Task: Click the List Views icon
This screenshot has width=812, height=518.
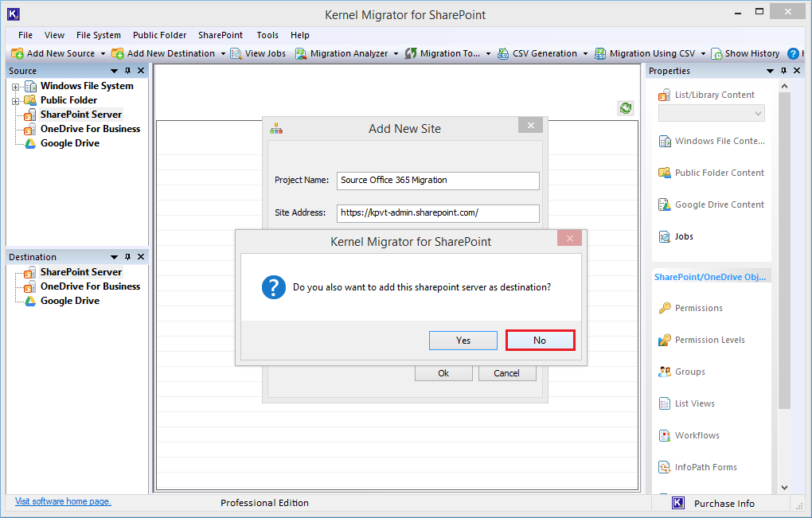Action: (x=665, y=403)
